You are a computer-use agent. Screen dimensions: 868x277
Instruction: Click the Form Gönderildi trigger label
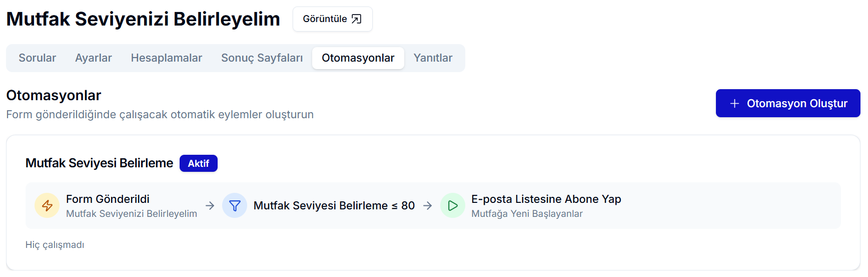click(108, 199)
